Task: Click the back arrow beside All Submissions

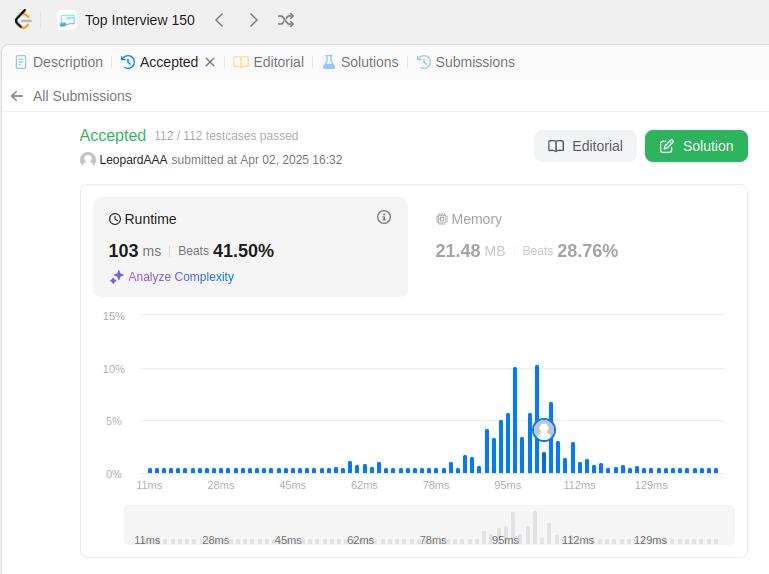Action: pos(17,96)
